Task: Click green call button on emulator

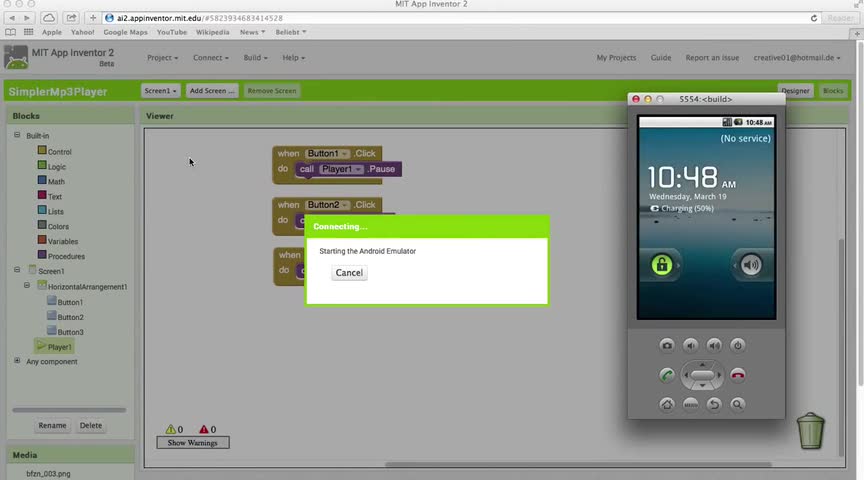Action: [667, 375]
